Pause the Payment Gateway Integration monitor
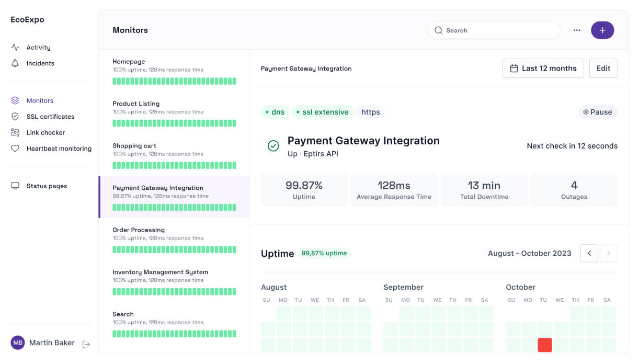Image resolution: width=639 pixels, height=364 pixels. (598, 112)
